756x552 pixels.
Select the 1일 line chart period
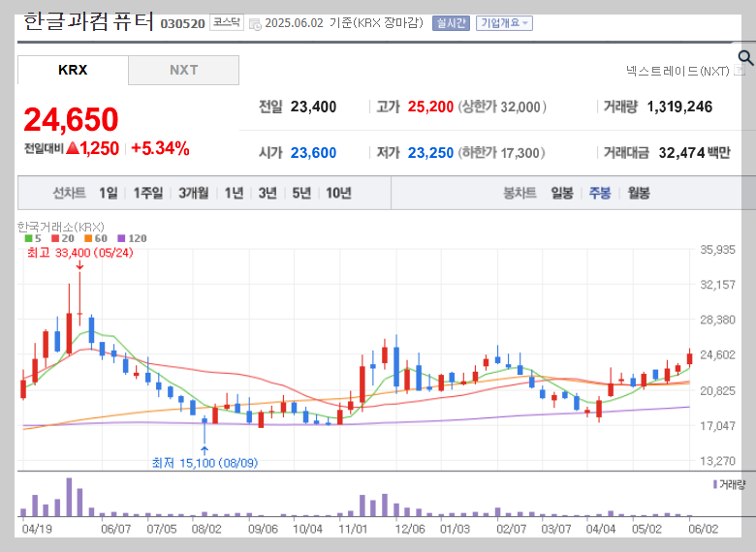tap(109, 193)
